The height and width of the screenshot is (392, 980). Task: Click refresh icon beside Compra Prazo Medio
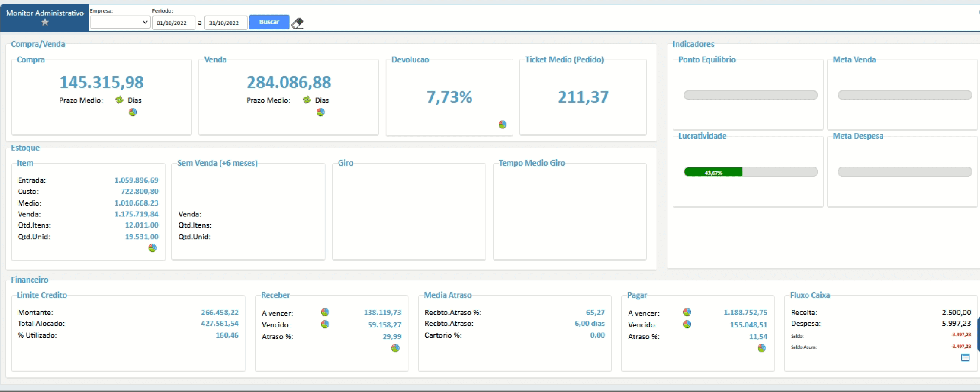tap(120, 100)
